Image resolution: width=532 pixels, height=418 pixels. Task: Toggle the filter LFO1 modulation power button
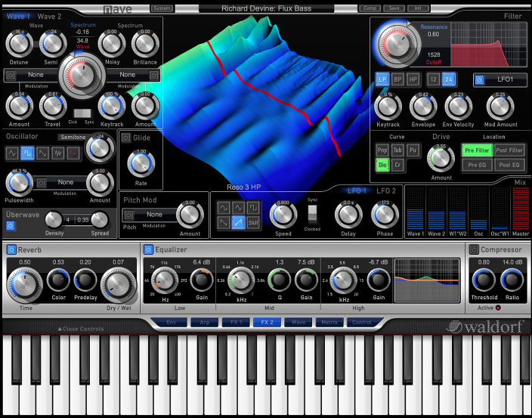(x=479, y=80)
